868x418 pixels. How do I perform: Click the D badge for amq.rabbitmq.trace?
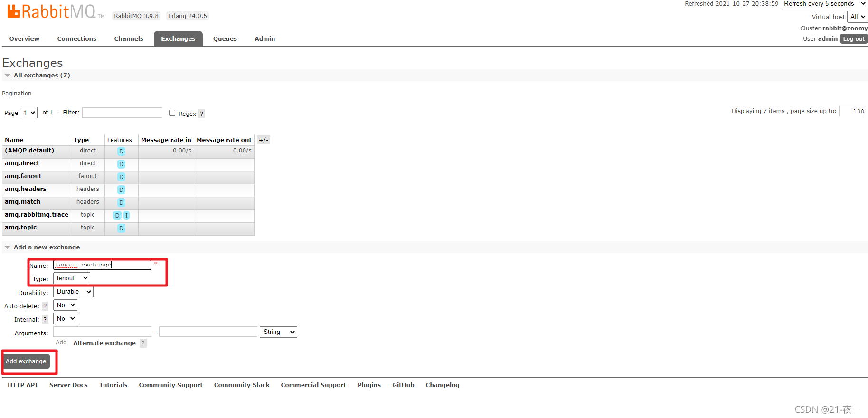point(117,216)
